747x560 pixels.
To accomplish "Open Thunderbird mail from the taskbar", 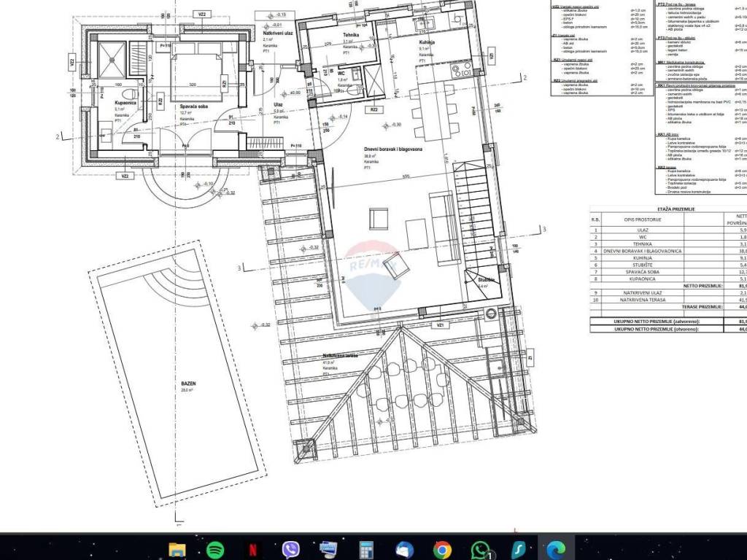I will coord(404,549).
